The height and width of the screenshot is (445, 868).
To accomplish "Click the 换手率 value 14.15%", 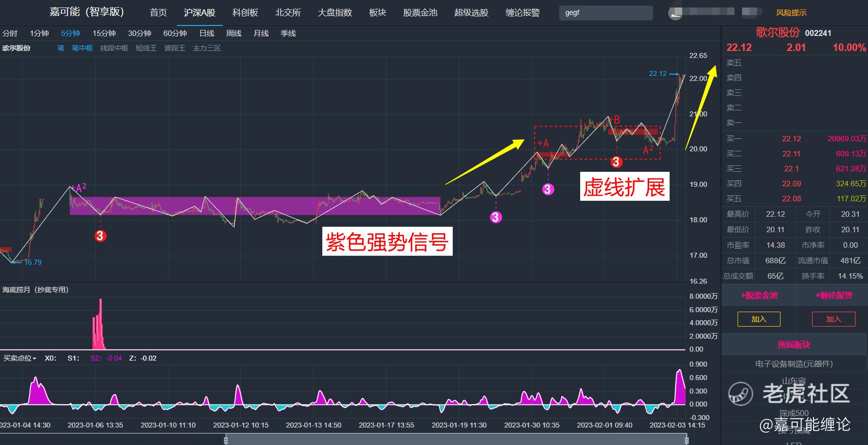I will click(851, 276).
